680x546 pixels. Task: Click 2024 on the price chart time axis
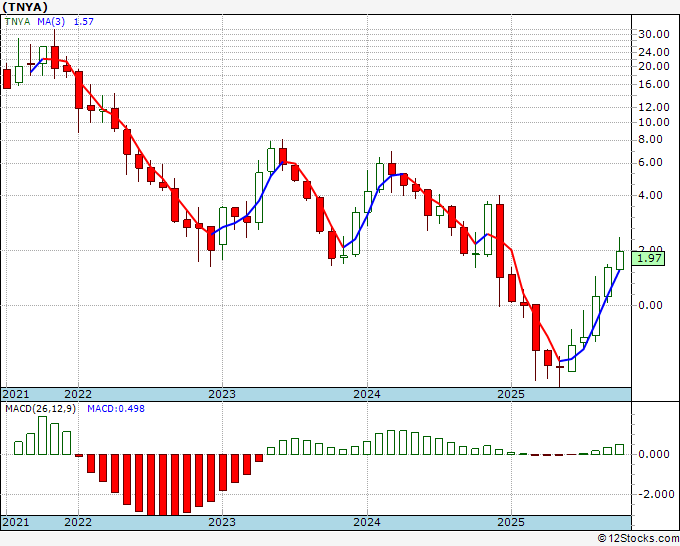(x=367, y=394)
